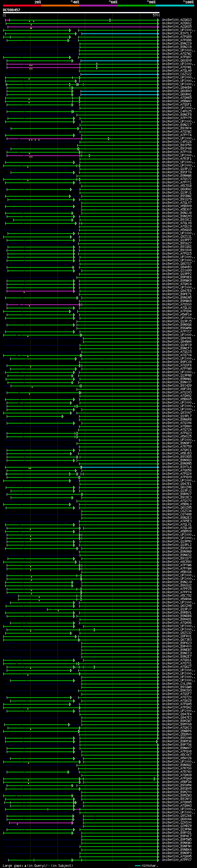197x868 pixels.
Task: Open hit UniRef100_Q3IA99
Action: tap(177, 271)
